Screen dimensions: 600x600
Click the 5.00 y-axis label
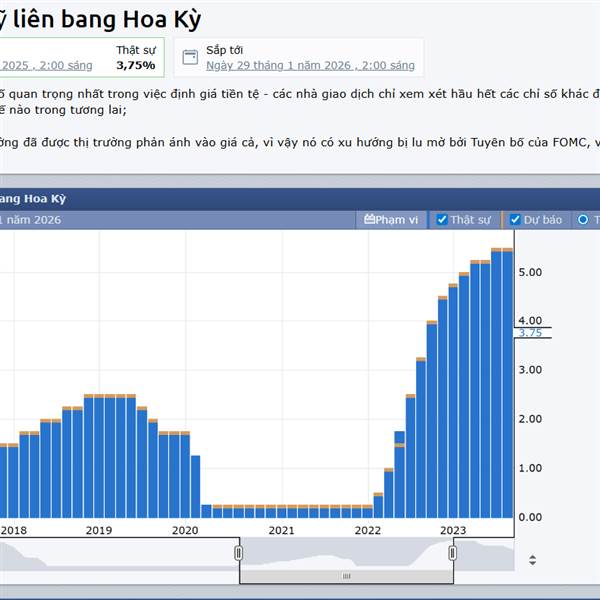(530, 272)
